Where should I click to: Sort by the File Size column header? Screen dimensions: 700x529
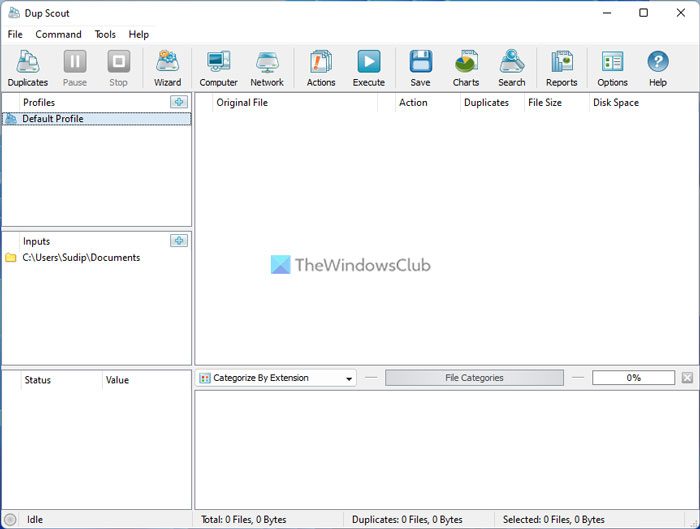coord(557,103)
